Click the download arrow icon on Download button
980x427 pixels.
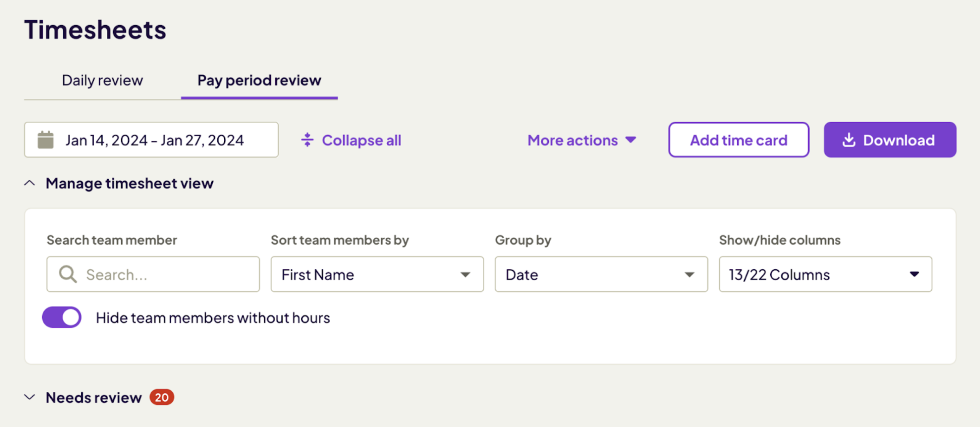[x=848, y=140]
